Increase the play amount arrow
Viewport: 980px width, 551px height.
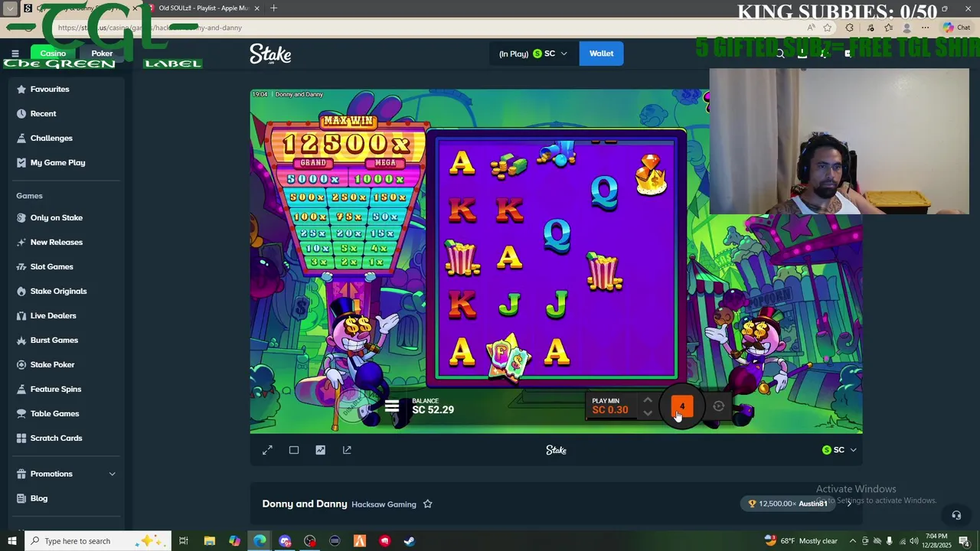tap(648, 399)
